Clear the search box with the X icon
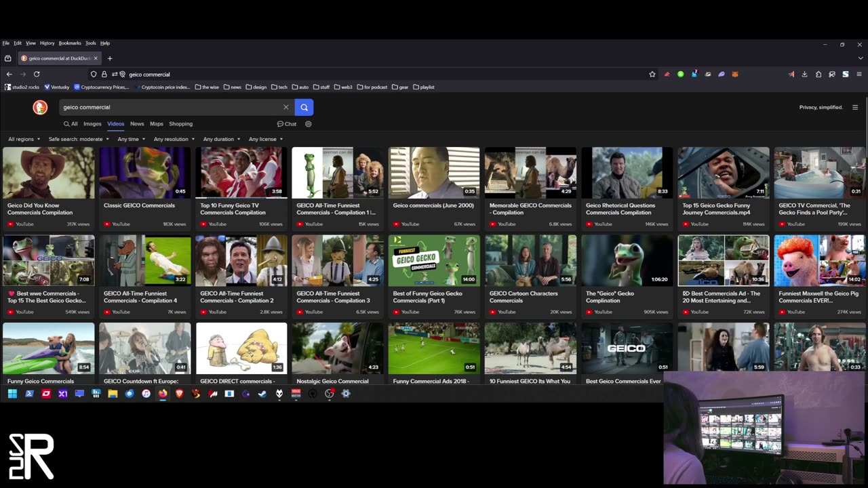868x488 pixels. click(x=286, y=107)
